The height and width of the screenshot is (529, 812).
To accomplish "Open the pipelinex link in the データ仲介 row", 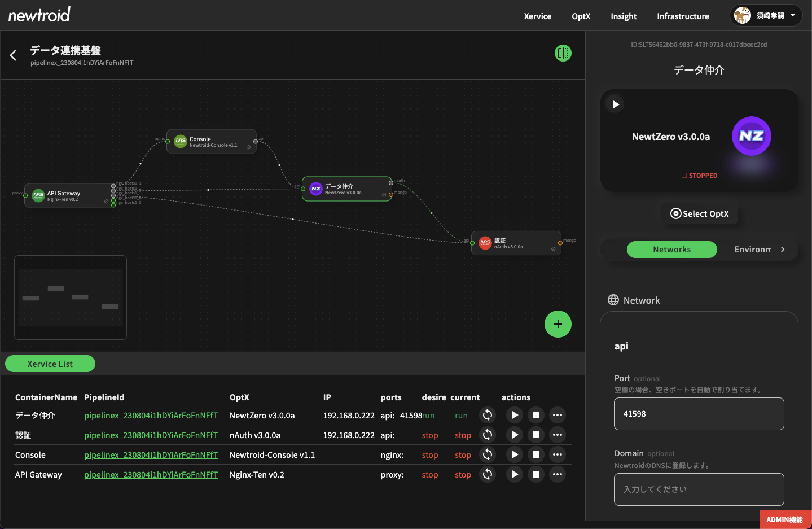I will (x=151, y=416).
